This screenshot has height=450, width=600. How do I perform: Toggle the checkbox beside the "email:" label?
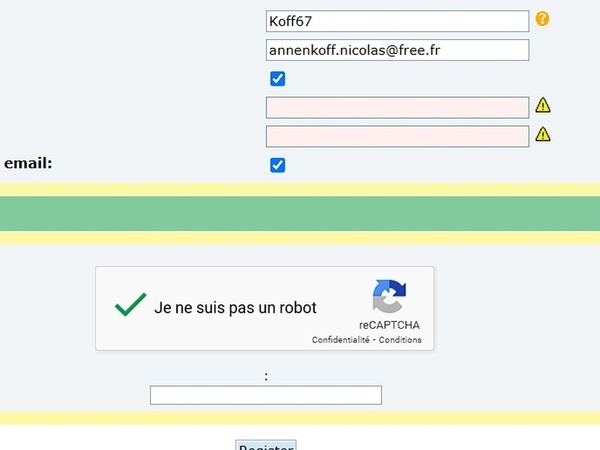(x=278, y=165)
